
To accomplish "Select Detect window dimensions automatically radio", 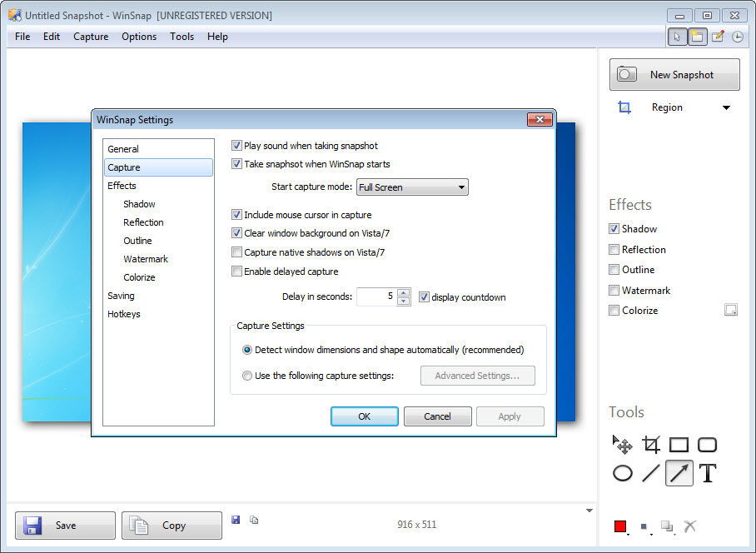I will [x=246, y=350].
